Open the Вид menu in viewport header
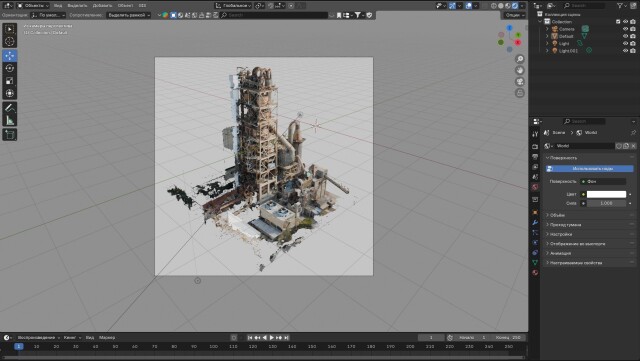 [x=58, y=6]
